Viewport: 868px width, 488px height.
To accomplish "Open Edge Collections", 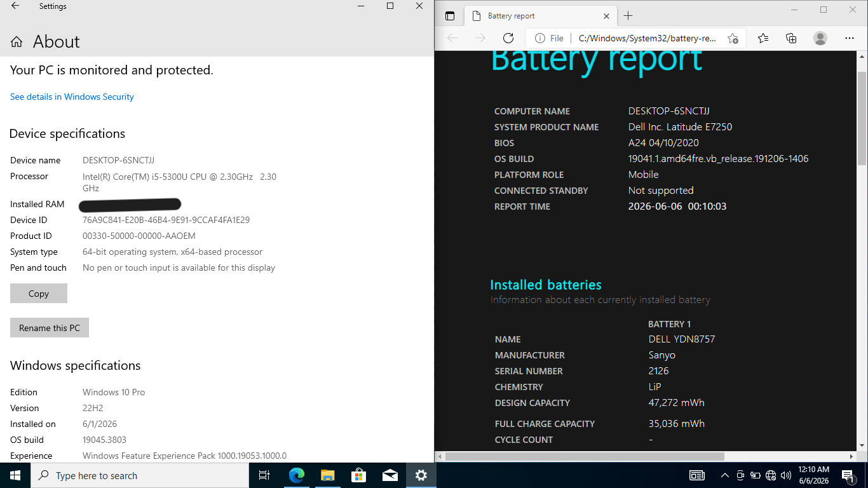I will click(791, 38).
